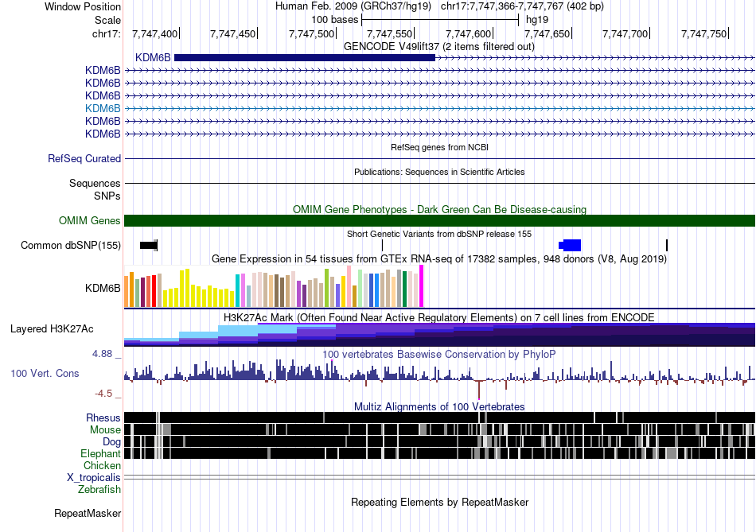Select the Zebrafish alignment row label
Viewport: 756px width, 532px height.
(x=99, y=490)
